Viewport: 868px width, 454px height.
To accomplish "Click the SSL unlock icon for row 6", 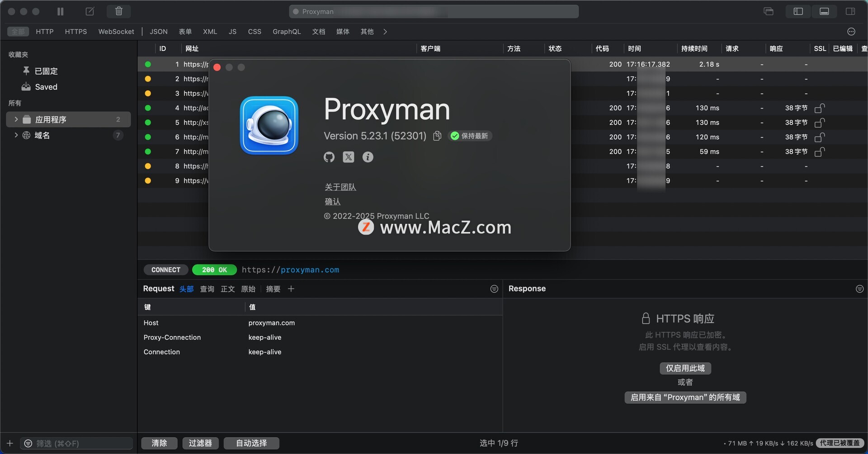I will [x=820, y=137].
